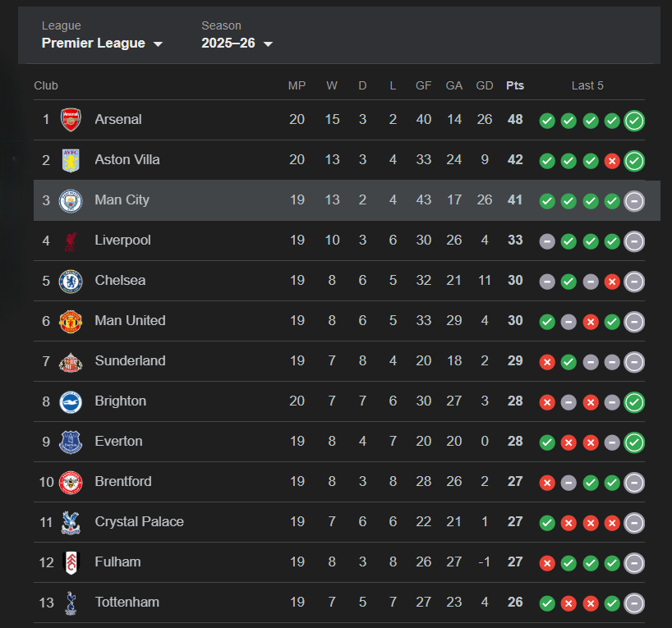Click the Fulham team name

click(x=117, y=562)
